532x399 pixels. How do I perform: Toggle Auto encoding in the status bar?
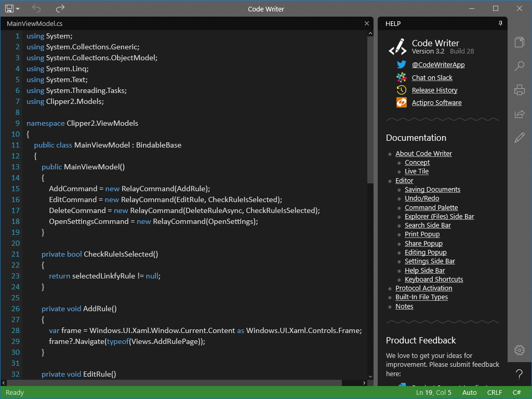[x=469, y=392]
